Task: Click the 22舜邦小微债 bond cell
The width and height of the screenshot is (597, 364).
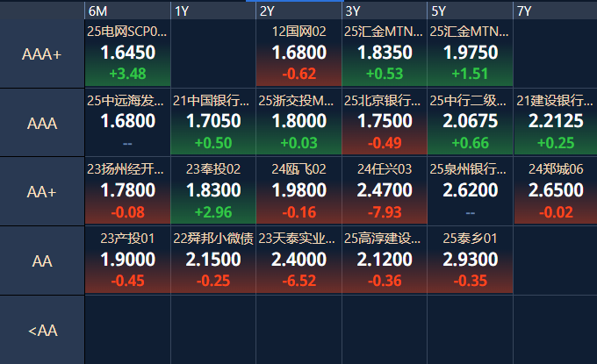Action: pos(213,261)
